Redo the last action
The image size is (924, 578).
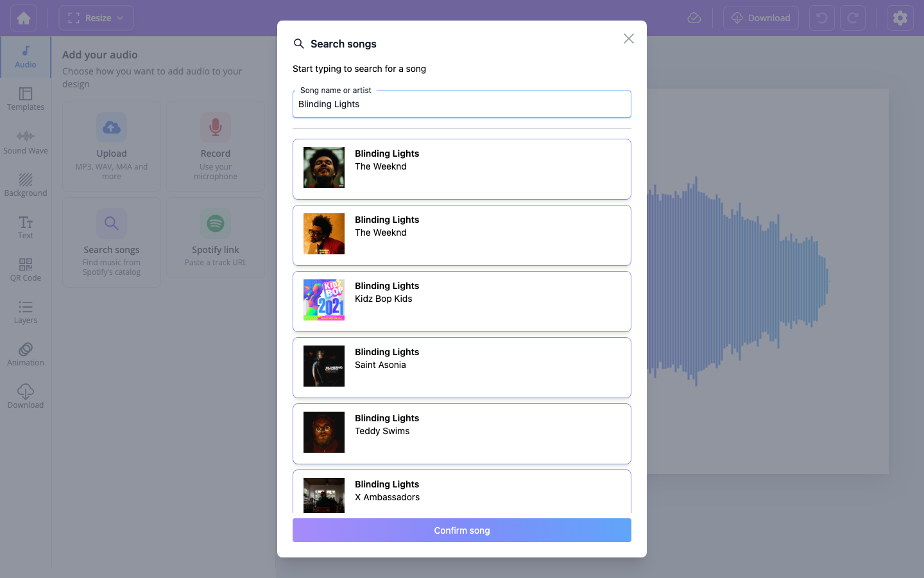(x=853, y=18)
